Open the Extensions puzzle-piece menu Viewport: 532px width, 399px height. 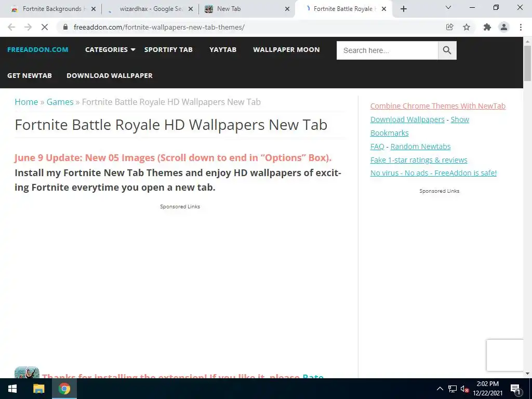[x=487, y=27]
